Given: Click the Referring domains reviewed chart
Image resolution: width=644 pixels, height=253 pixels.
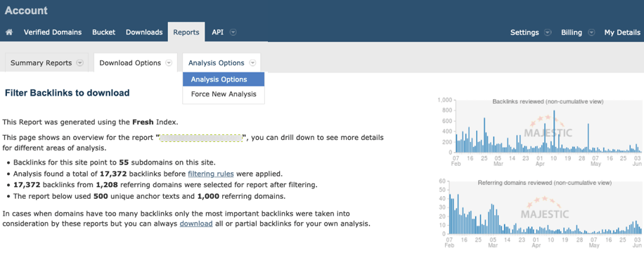Looking at the screenshot, I should [540, 213].
